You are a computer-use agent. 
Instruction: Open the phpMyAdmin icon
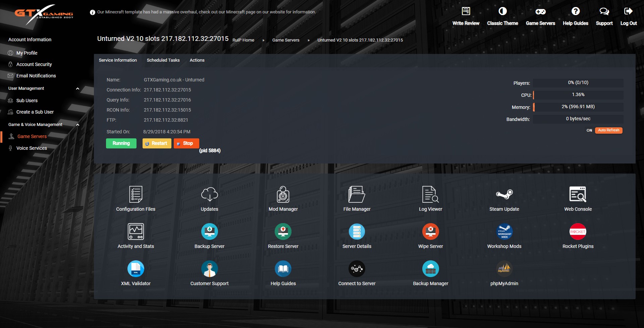(x=504, y=269)
